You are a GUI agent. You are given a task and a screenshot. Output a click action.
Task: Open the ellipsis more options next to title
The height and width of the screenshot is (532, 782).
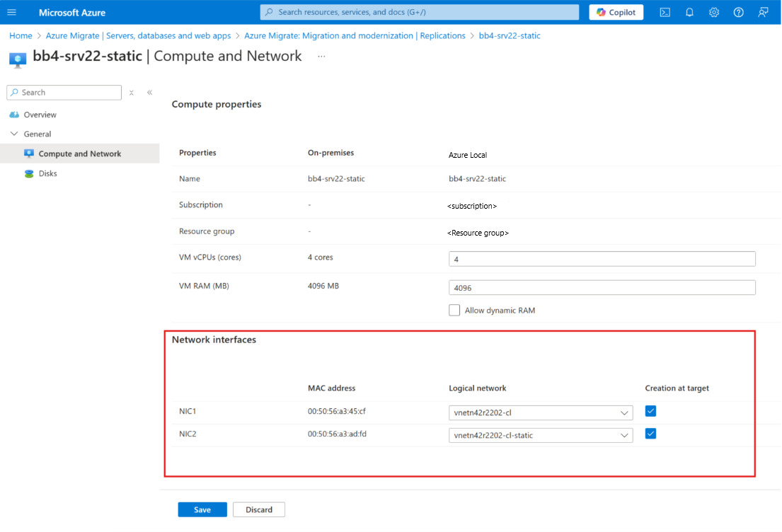(321, 57)
